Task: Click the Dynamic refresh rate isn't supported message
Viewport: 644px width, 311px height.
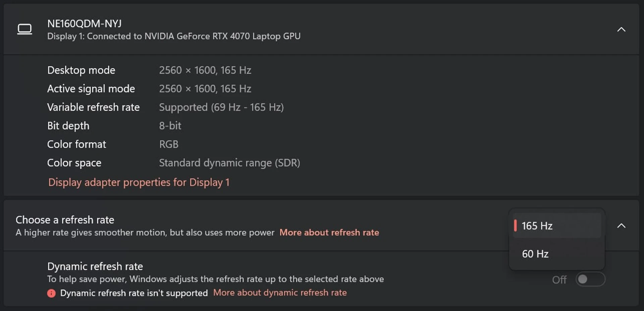Action: click(x=134, y=293)
